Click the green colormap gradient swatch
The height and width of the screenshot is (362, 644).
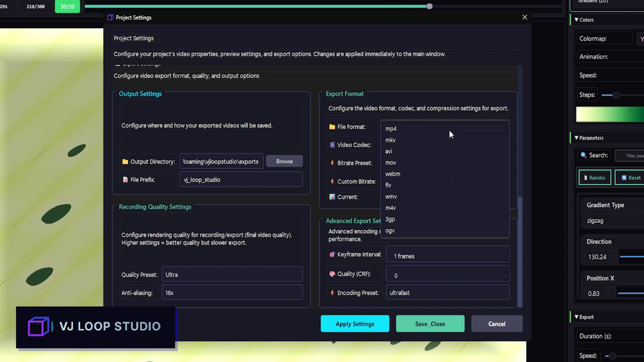tap(609, 114)
